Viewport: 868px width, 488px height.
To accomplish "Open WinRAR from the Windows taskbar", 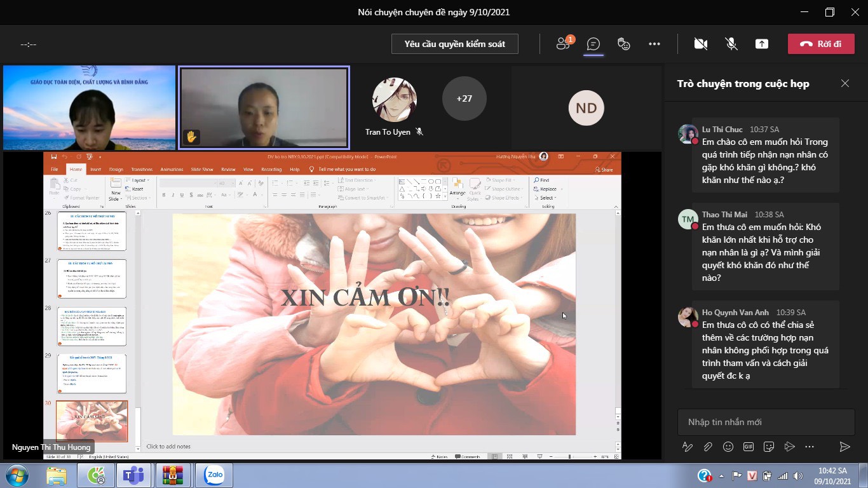I will [173, 475].
